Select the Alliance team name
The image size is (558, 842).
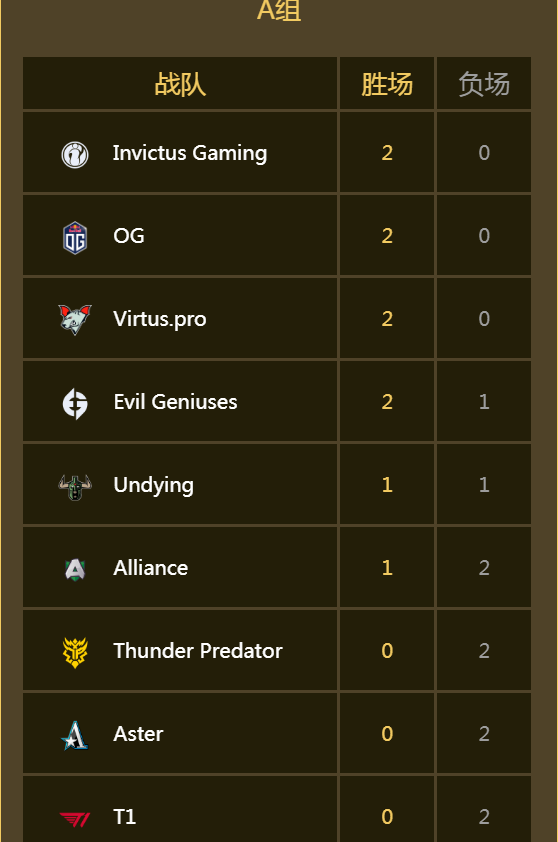point(150,568)
